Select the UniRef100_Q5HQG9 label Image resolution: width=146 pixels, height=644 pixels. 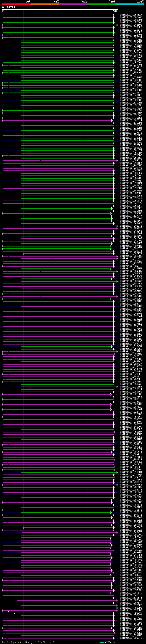coord(131,349)
